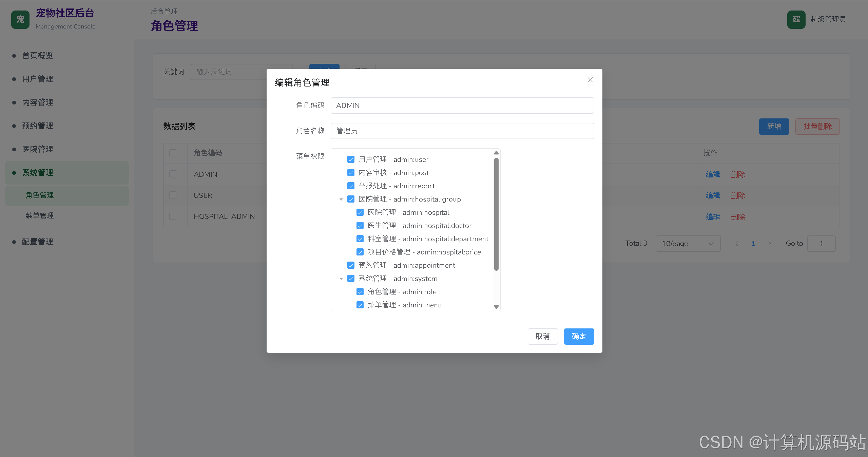The height and width of the screenshot is (457, 868).
Task: Collapse the 系统管理 admin:system tree node
Action: [x=341, y=279]
